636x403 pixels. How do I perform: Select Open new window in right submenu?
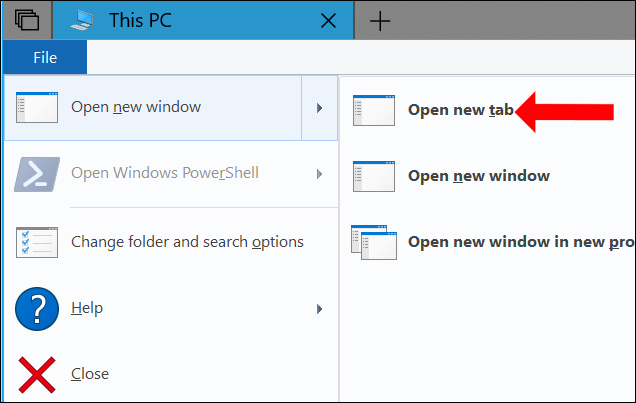[479, 176]
